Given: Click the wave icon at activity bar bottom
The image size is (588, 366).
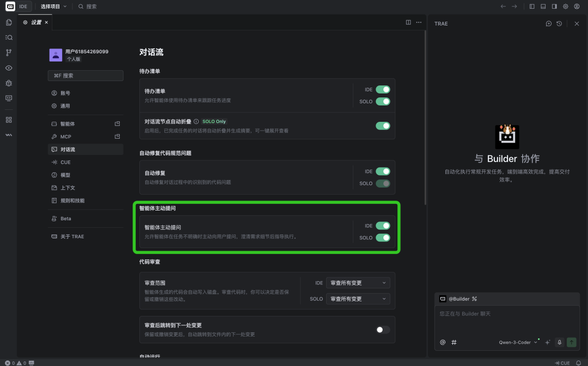Looking at the screenshot, I should point(9,135).
